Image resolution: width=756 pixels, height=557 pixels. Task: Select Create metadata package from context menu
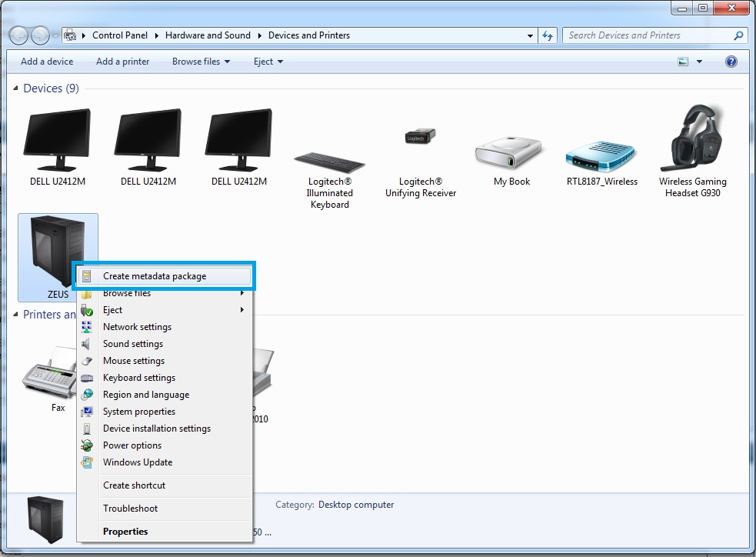pos(154,275)
